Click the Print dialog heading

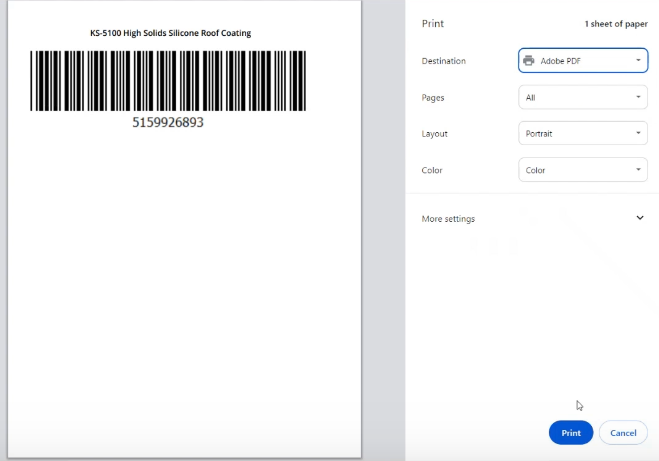click(x=432, y=24)
